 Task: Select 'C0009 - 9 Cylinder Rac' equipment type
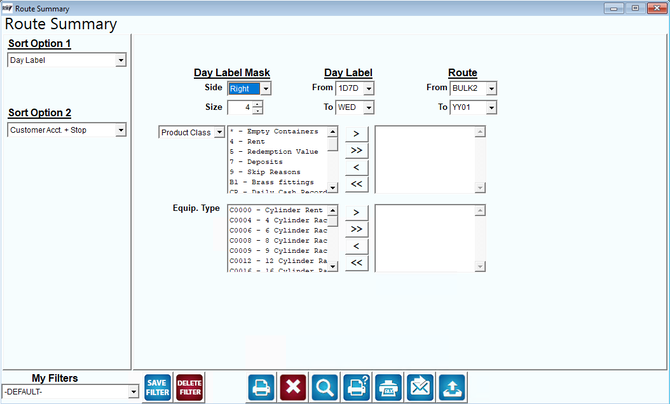tap(278, 251)
